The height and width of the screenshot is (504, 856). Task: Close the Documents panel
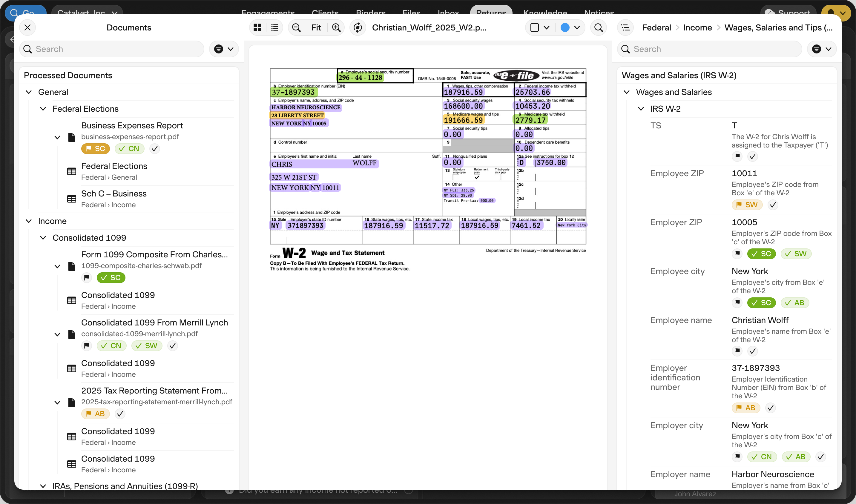point(27,27)
